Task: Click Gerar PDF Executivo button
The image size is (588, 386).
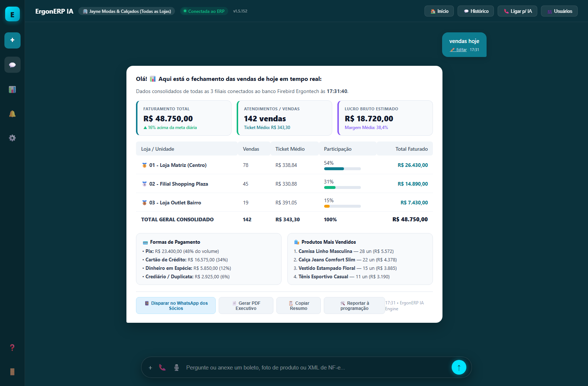Action: point(246,305)
